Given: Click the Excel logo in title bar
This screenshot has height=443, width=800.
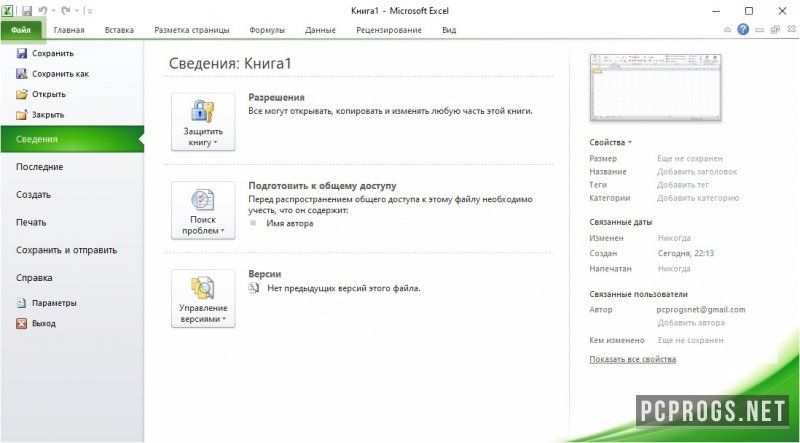Looking at the screenshot, I should click(x=7, y=10).
